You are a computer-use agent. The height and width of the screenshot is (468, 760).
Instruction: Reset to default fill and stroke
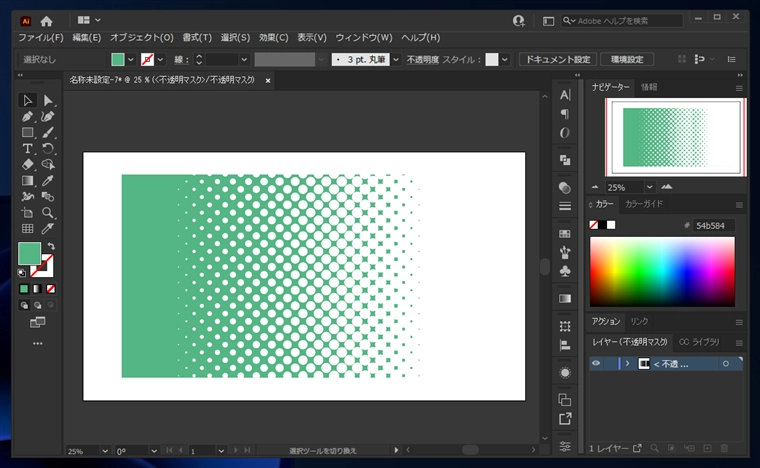point(21,273)
